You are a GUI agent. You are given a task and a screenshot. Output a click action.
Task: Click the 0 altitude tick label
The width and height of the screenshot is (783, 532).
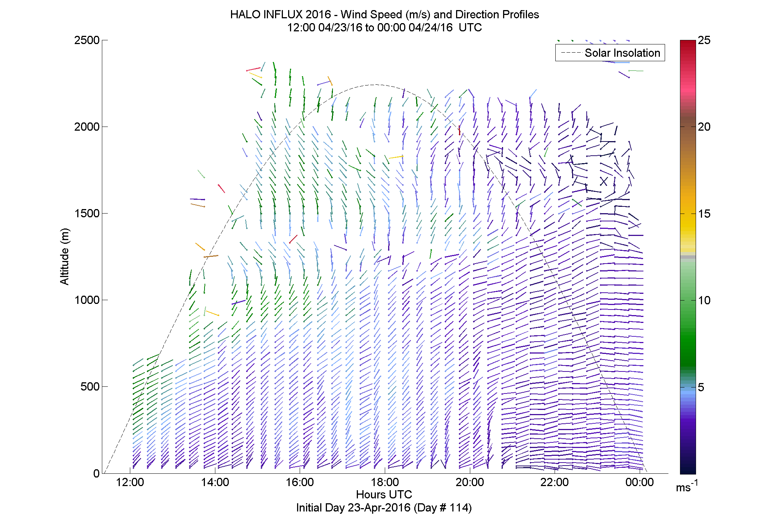(97, 473)
